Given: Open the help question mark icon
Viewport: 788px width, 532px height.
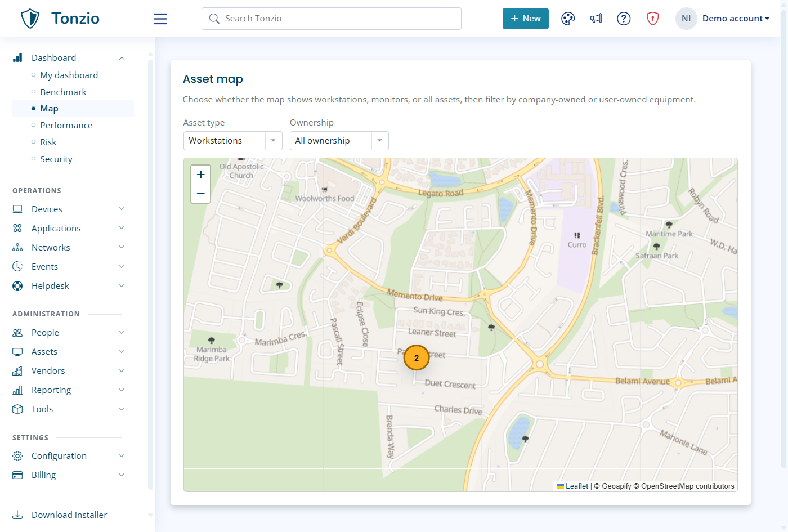Looking at the screenshot, I should (x=624, y=19).
